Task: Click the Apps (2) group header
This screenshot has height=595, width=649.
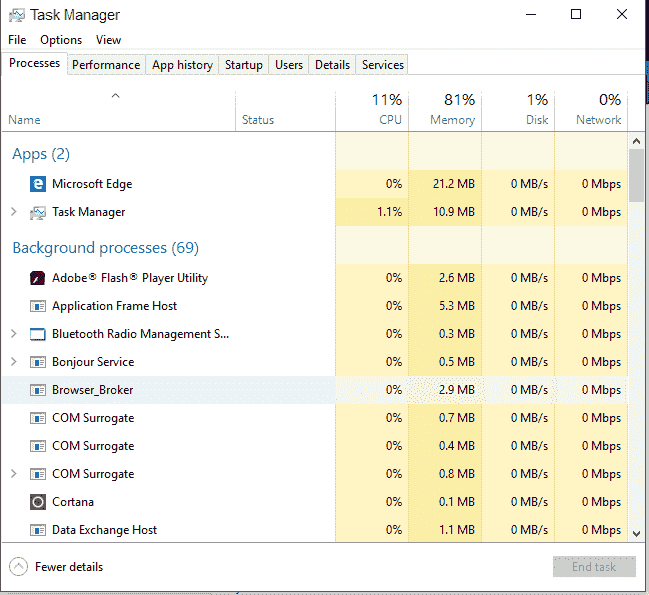Action: point(41,154)
